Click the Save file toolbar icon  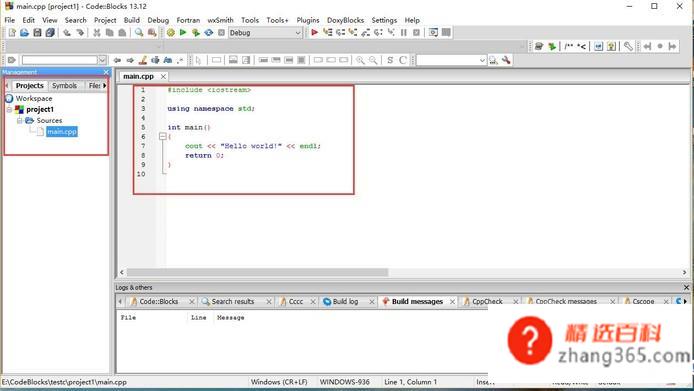(x=37, y=33)
